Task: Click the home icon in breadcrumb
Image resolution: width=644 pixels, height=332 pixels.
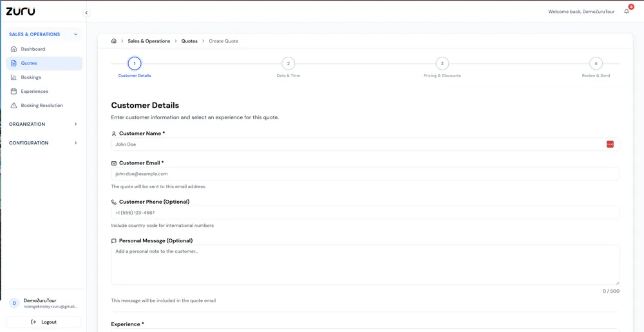Action: coord(114,41)
